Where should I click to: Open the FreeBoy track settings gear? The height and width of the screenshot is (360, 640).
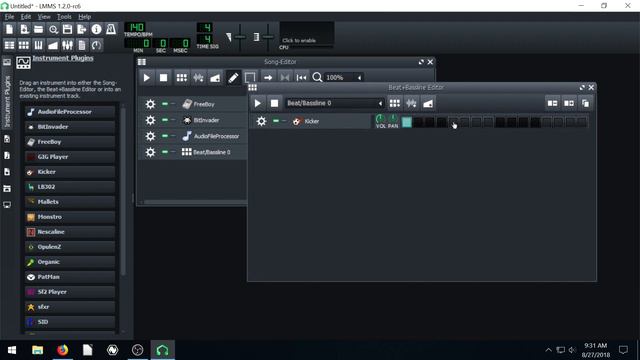coord(150,104)
